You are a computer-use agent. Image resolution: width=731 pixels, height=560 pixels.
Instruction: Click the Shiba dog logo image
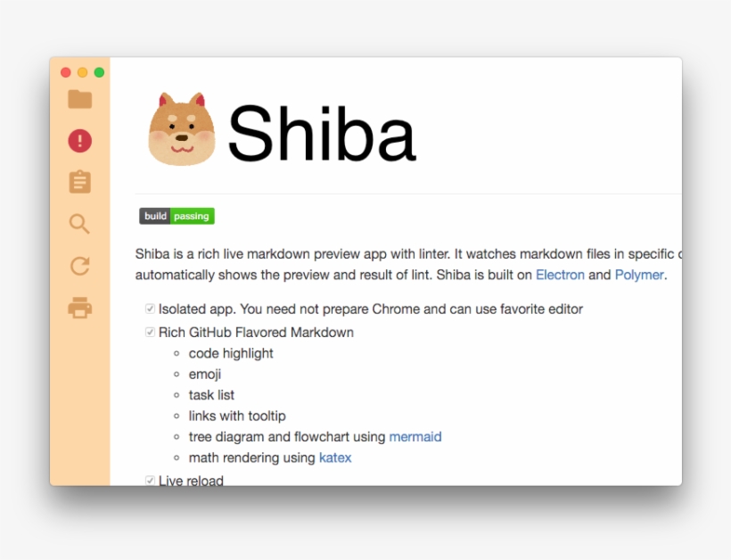[182, 129]
